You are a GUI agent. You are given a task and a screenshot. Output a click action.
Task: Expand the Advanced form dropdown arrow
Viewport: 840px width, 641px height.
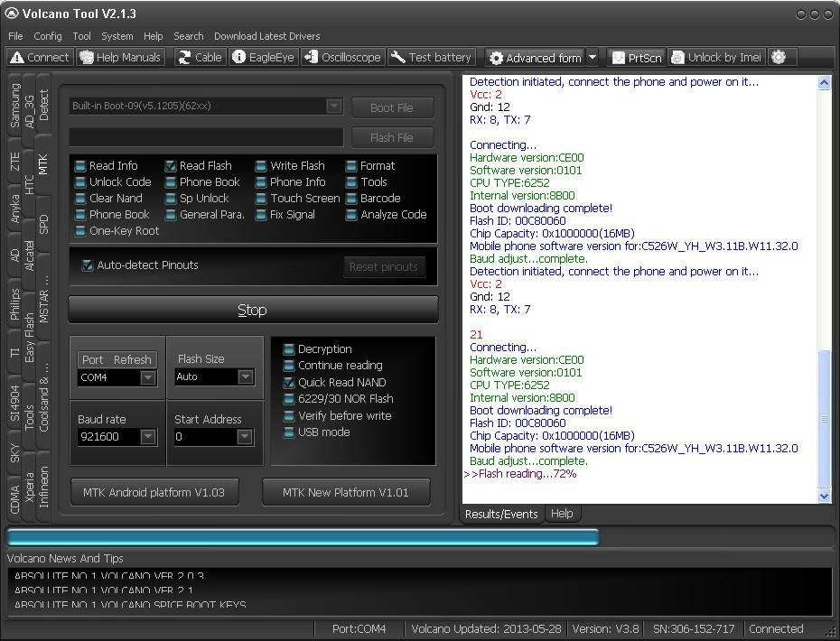click(593, 58)
